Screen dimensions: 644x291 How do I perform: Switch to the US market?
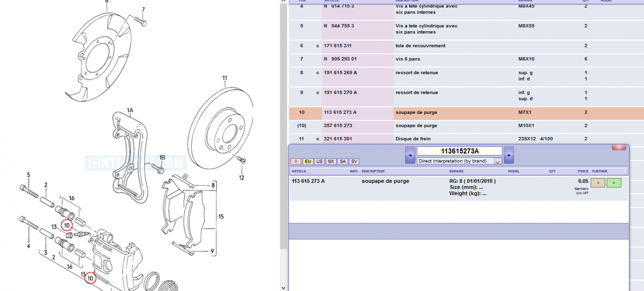319,162
